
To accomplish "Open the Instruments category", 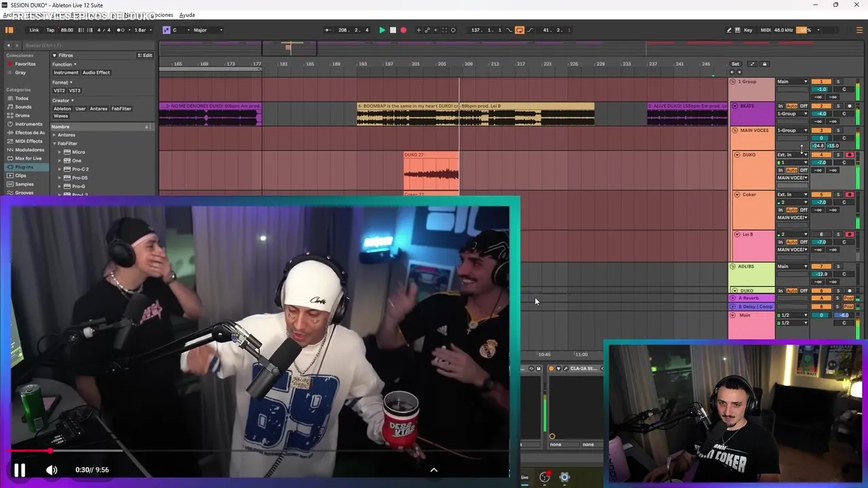I will pyautogui.click(x=28, y=124).
